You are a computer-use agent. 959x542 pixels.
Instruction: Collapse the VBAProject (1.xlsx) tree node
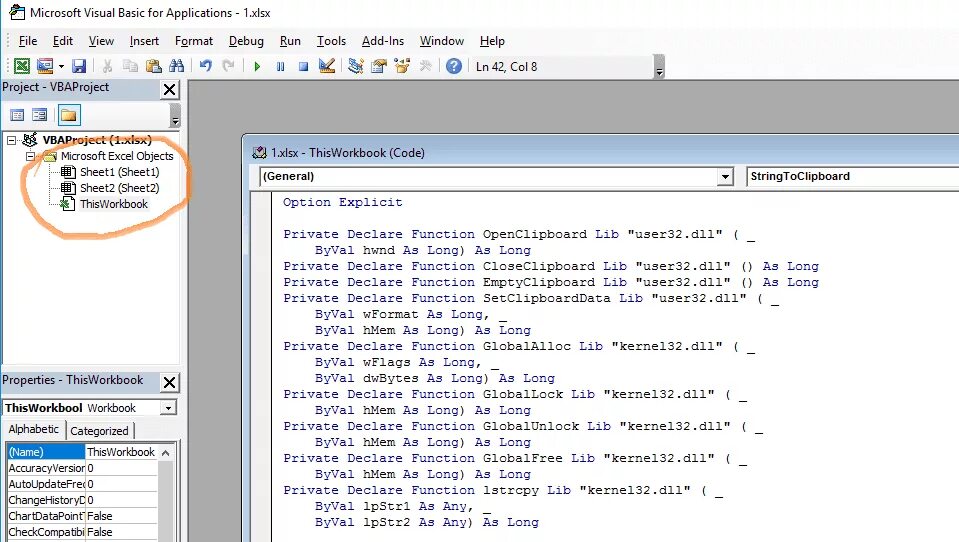[x=12, y=140]
